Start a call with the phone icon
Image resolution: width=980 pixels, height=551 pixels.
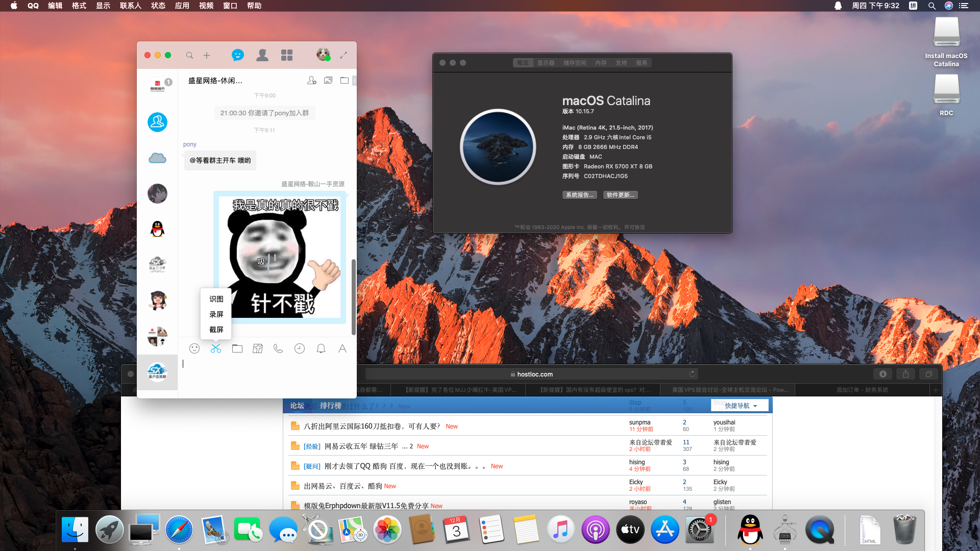coord(278,348)
